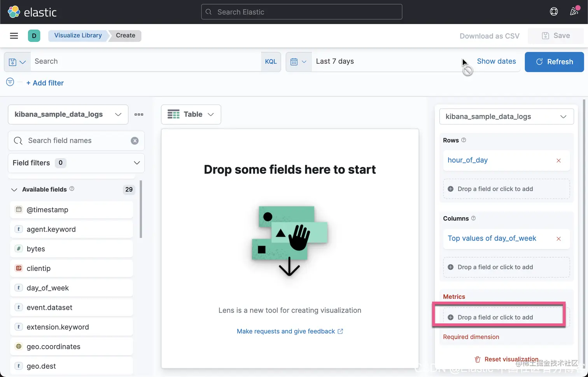
Task: Click the plus icon in Rows drop zone
Action: 450,189
